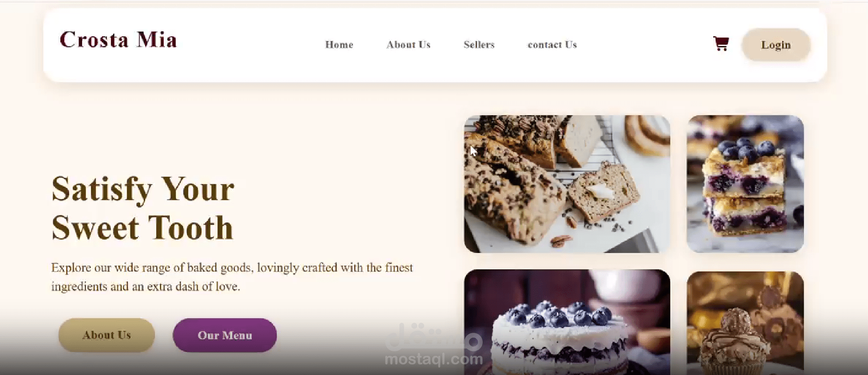
Task: Open the contact Us navigation link
Action: pyautogui.click(x=552, y=45)
